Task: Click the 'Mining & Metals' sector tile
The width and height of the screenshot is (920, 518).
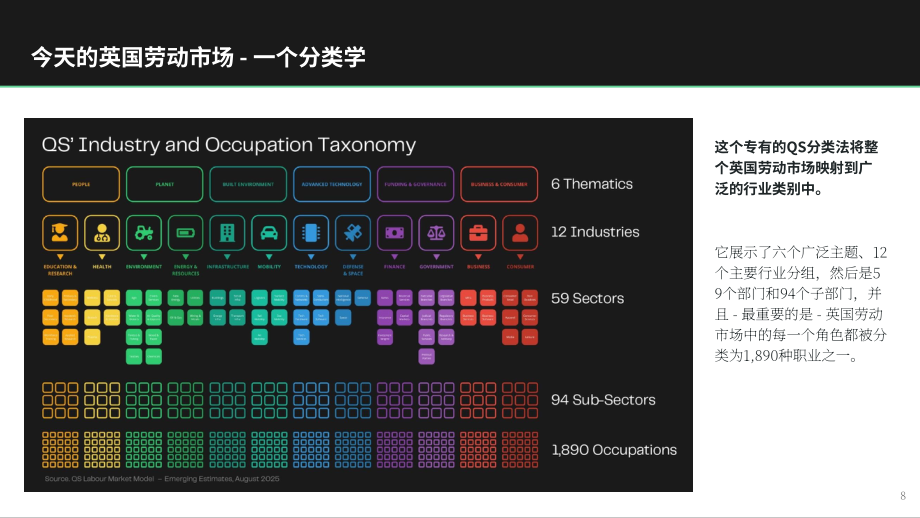Action: pos(195,317)
